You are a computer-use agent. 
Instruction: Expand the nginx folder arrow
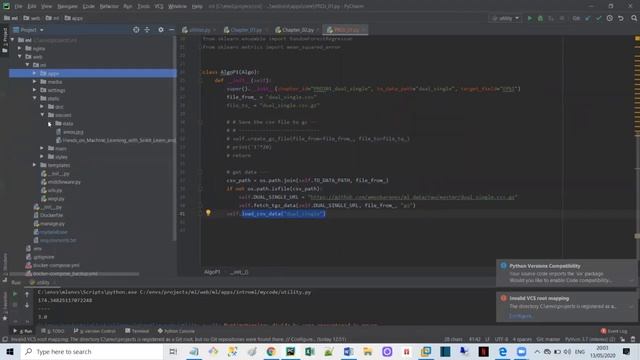20,48
